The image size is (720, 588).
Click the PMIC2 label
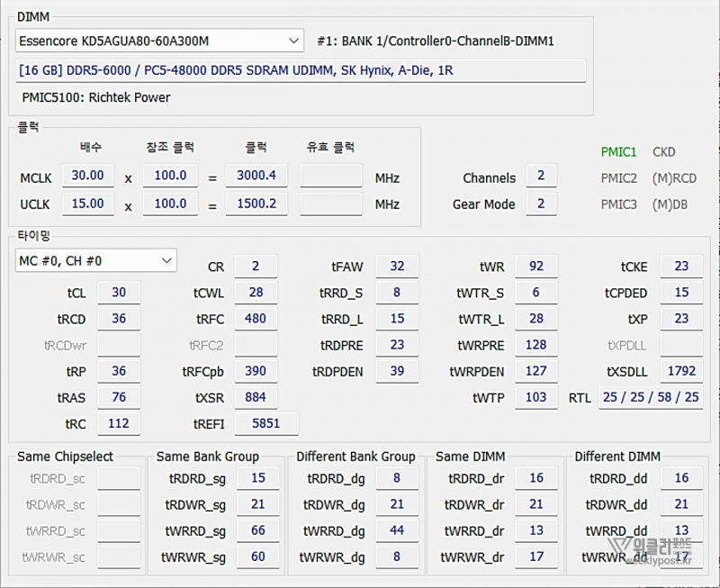coord(618,178)
